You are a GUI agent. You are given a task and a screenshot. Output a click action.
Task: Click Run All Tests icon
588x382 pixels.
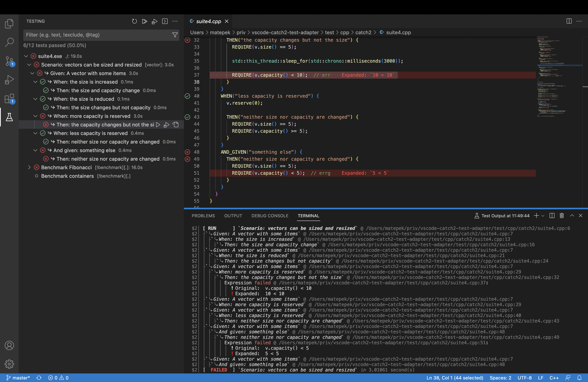(x=144, y=21)
